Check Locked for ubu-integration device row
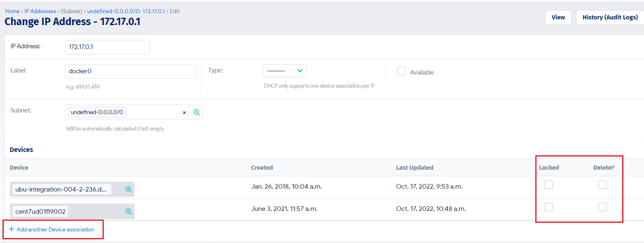644x243 pixels. coord(548,185)
